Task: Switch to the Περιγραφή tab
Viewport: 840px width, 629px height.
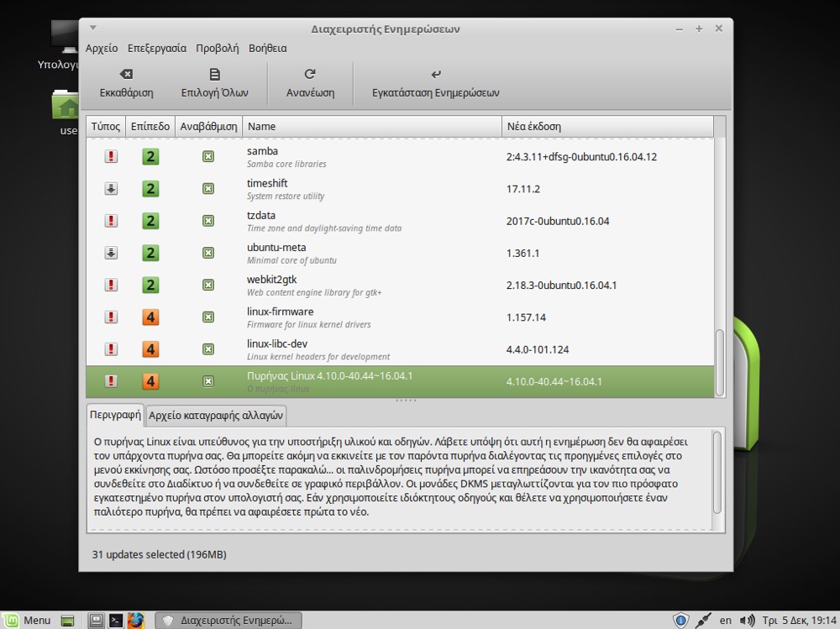Action: pos(115,415)
